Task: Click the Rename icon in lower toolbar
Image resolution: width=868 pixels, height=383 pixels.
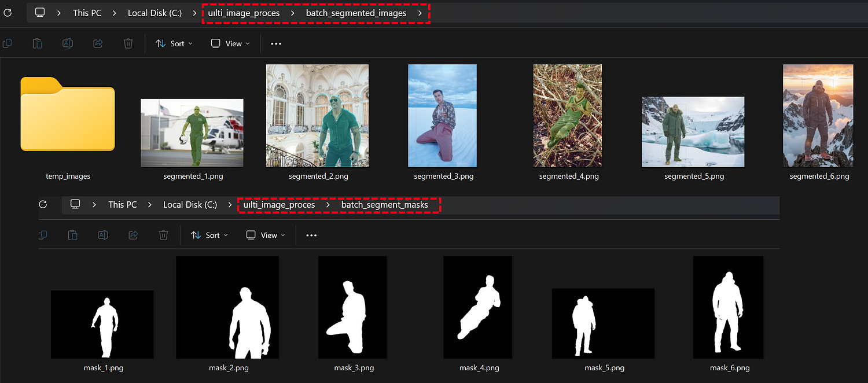Action: click(102, 235)
